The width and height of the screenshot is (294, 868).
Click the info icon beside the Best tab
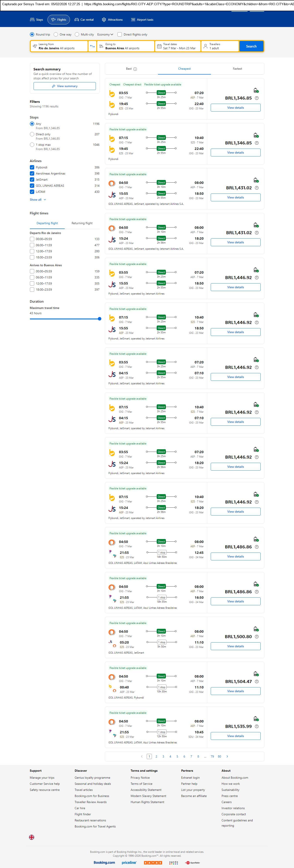point(135,69)
